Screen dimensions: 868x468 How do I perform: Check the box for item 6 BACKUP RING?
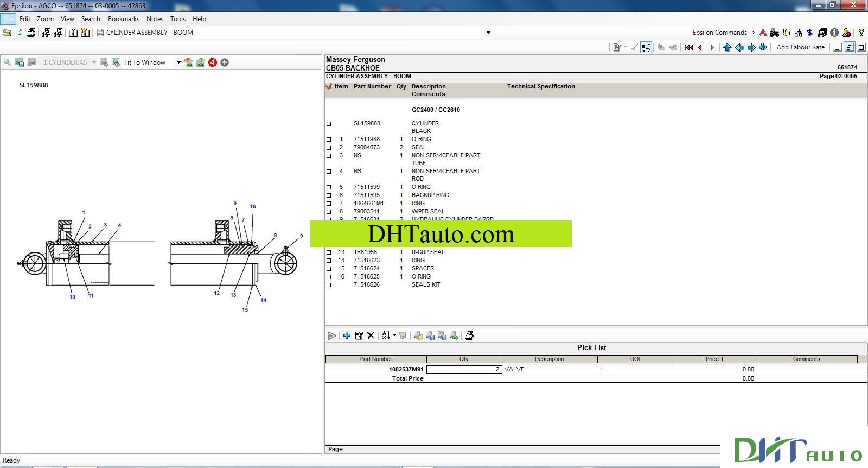point(329,195)
